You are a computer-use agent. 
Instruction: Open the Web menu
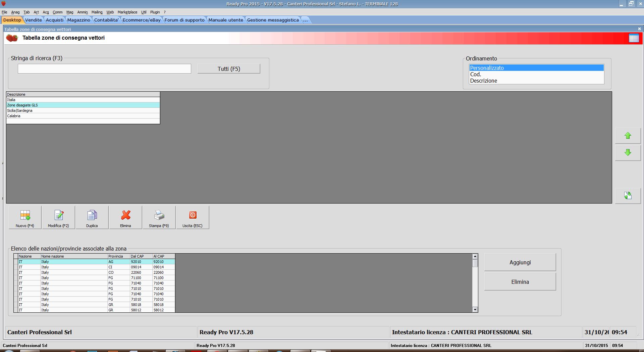110,12
